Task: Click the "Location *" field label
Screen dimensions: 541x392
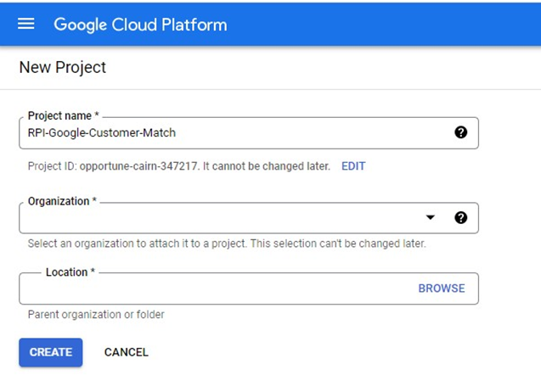Action: pyautogui.click(x=70, y=272)
